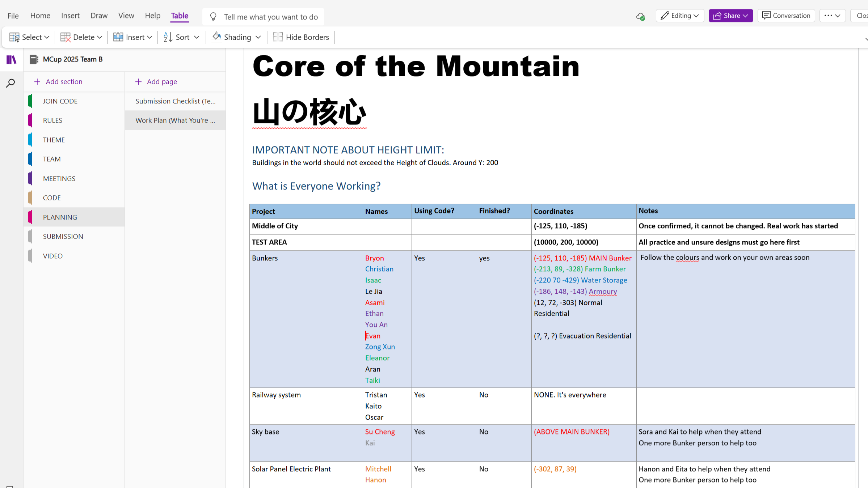Open the notebooks navigation icon
The width and height of the screenshot is (868, 488).
point(11,59)
